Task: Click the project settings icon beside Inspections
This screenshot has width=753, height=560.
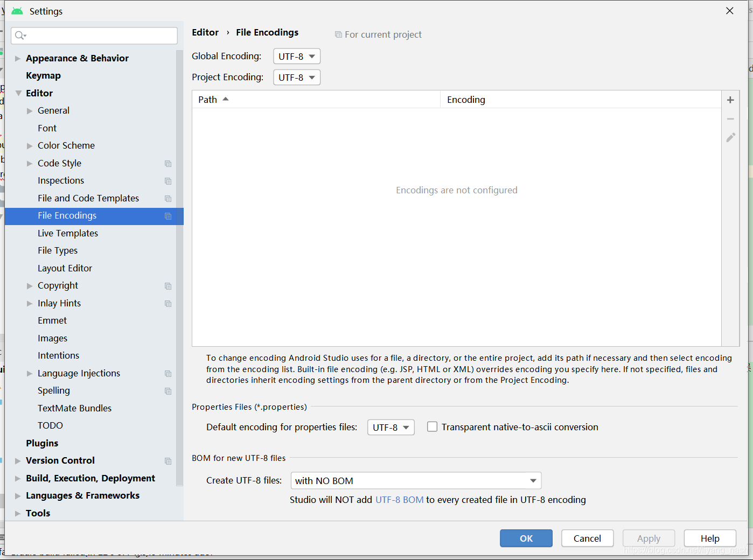Action: (x=168, y=181)
